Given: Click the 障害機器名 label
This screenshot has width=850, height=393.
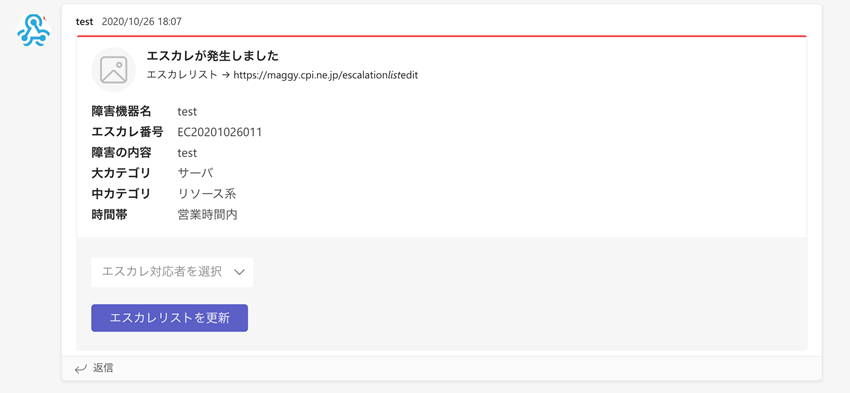Looking at the screenshot, I should pos(121,112).
